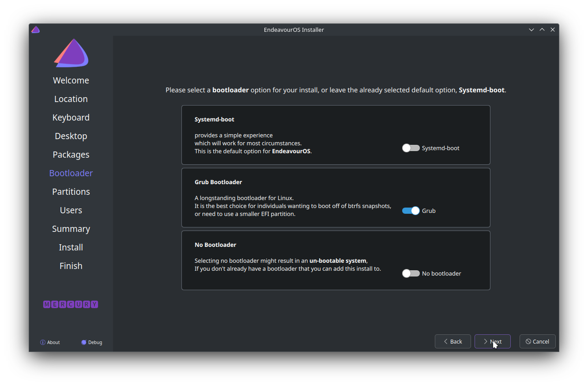Open the Finish step
This screenshot has height=386, width=588.
pos(71,266)
